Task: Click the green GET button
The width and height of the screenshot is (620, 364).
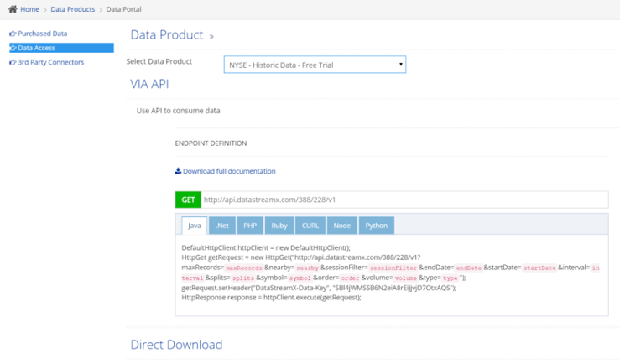Action: pyautogui.click(x=188, y=200)
